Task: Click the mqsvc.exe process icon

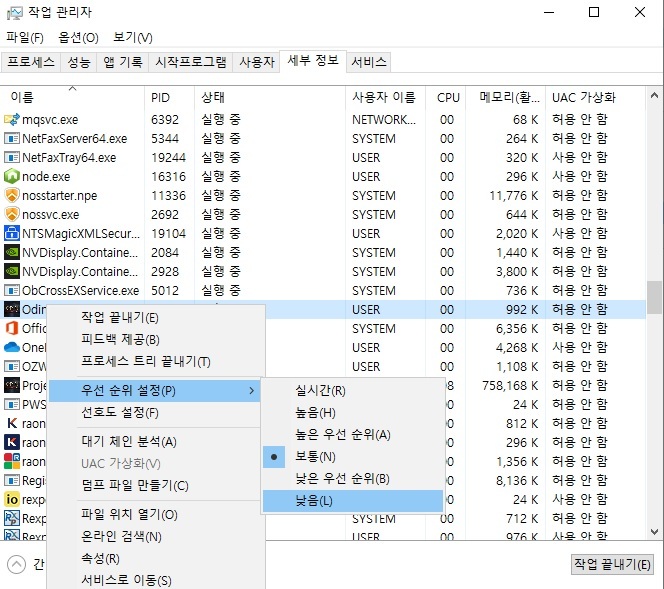Action: [x=12, y=120]
